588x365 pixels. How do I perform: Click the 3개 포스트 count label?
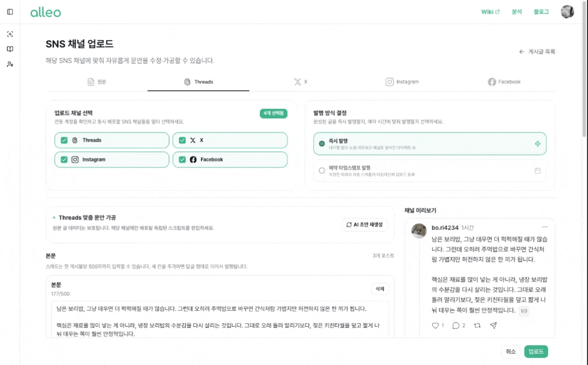click(x=383, y=255)
